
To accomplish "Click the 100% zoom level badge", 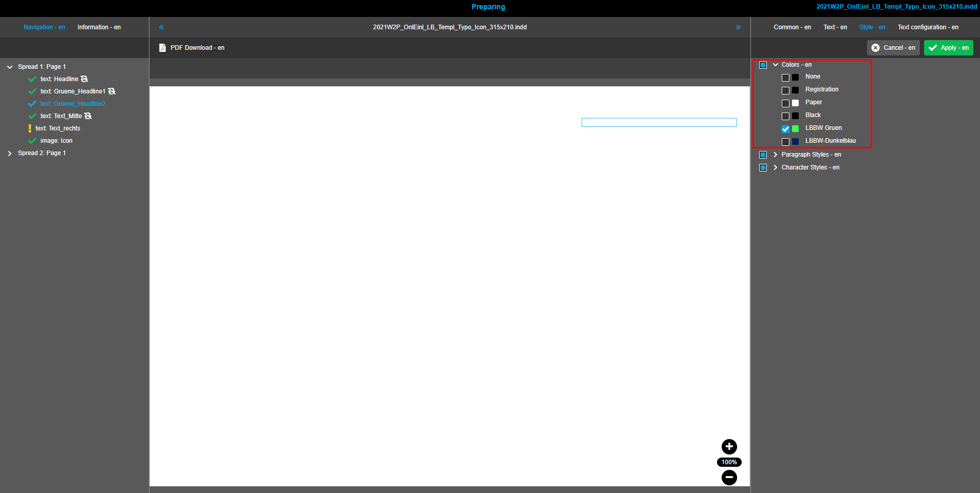I will coord(729,462).
